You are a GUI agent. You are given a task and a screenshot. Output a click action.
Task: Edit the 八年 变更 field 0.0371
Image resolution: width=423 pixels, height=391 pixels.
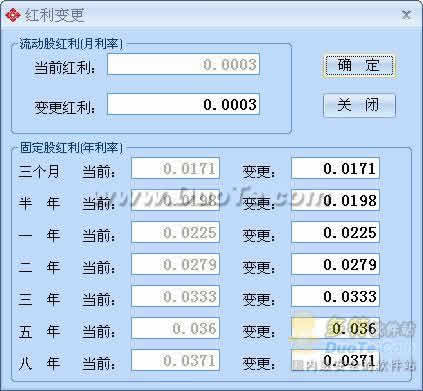[x=335, y=360]
